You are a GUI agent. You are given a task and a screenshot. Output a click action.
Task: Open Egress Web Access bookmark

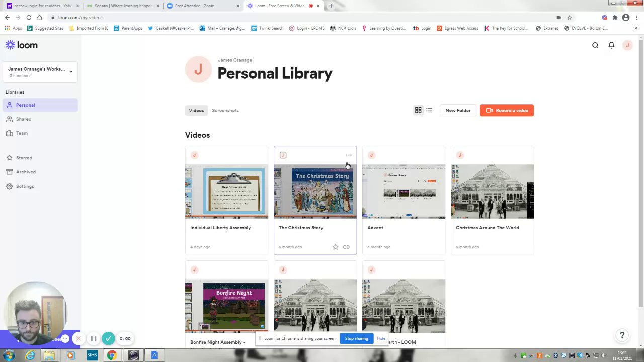(x=457, y=28)
